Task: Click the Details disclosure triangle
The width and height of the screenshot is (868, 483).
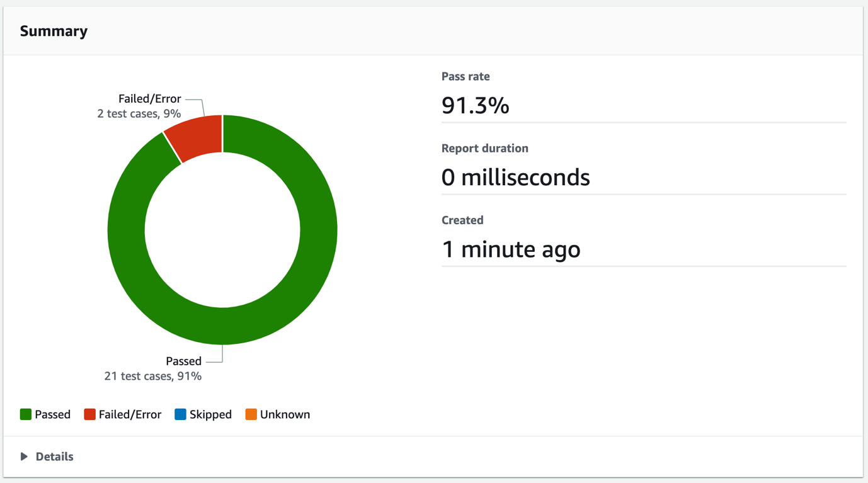Action: (x=24, y=457)
